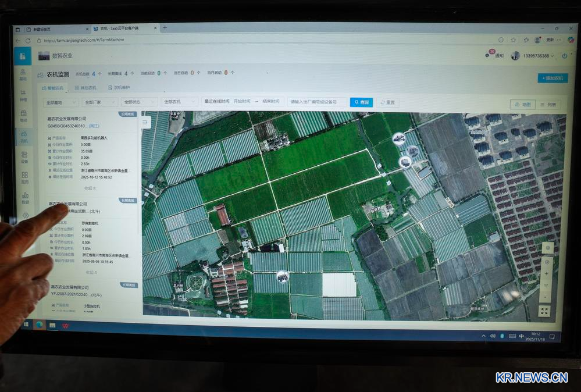The width and height of the screenshot is (581, 392).
Task: Click the 基地 sidebar icon
Action: coord(23,74)
